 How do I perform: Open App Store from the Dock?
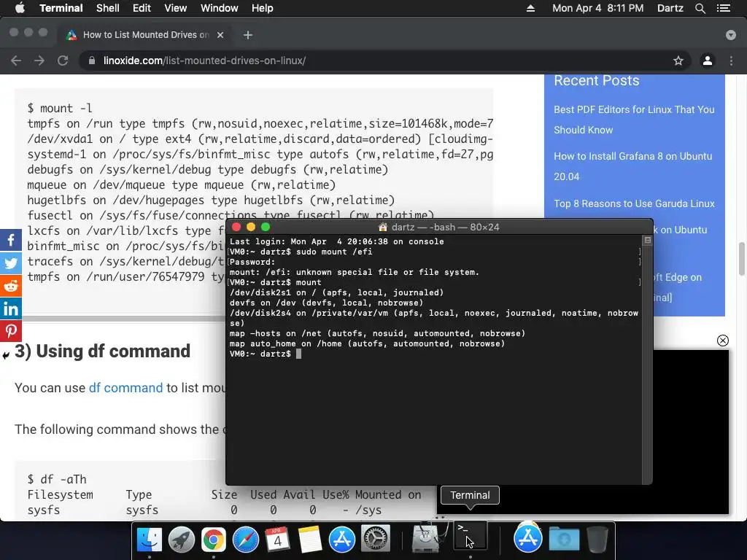point(341,540)
